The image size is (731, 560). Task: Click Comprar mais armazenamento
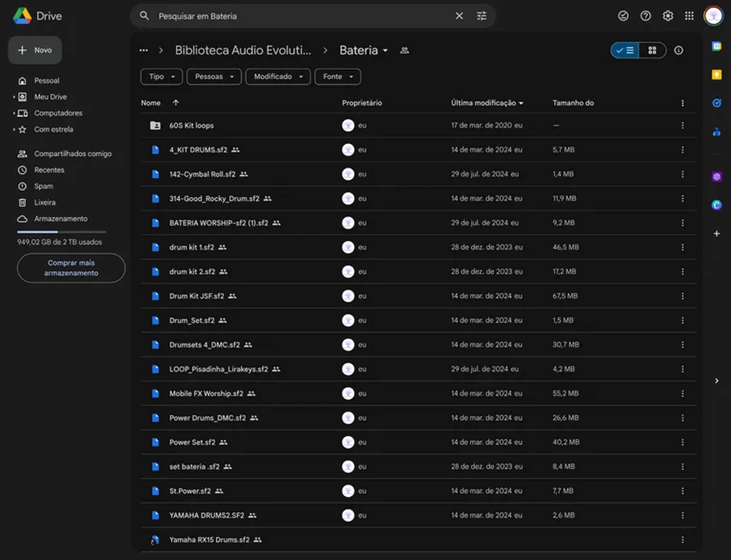click(x=71, y=268)
